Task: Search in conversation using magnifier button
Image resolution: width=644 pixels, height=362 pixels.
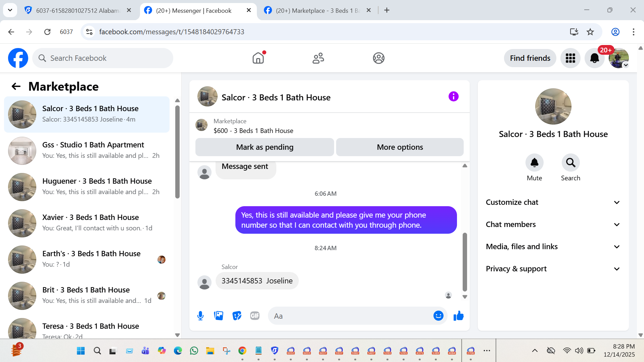Action: pos(570,163)
